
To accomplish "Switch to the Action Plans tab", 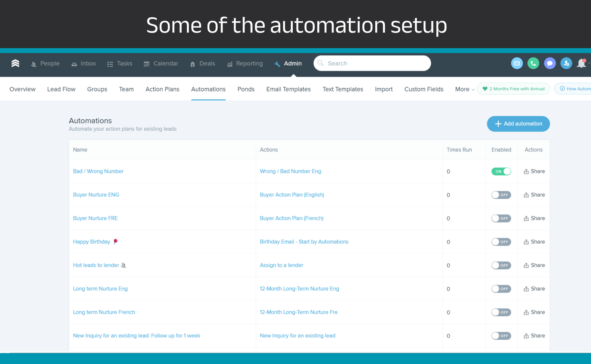I will coord(162,89).
